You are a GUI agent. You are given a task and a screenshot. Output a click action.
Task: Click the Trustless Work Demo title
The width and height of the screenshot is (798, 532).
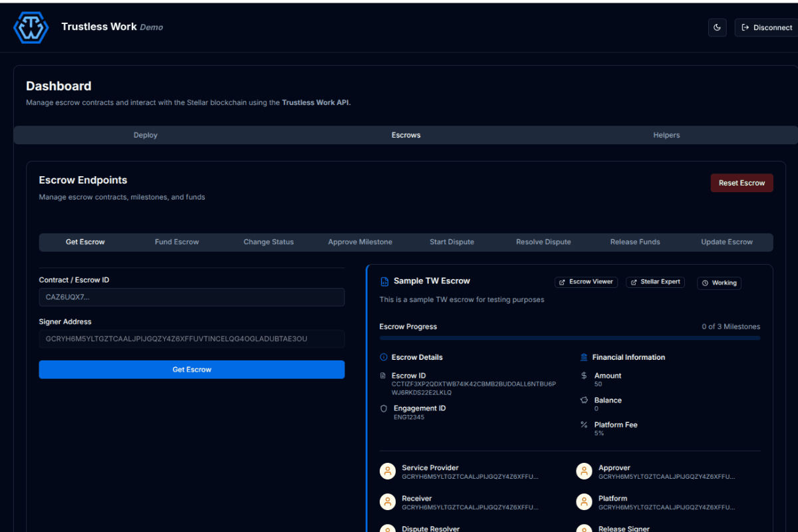112,27
